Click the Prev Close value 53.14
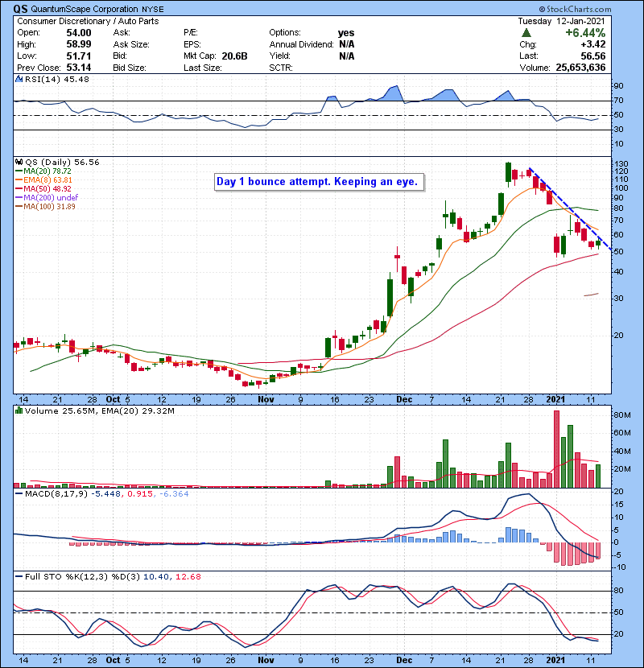 79,68
